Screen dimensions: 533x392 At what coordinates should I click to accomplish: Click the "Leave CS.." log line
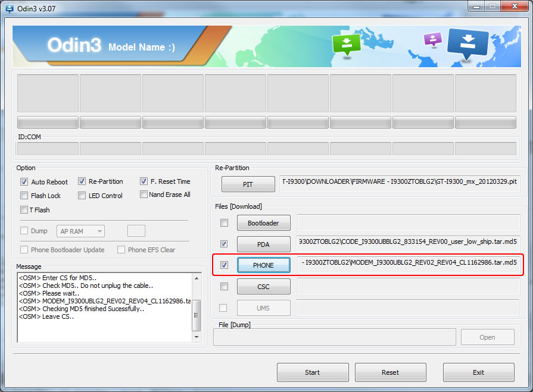pyautogui.click(x=46, y=316)
